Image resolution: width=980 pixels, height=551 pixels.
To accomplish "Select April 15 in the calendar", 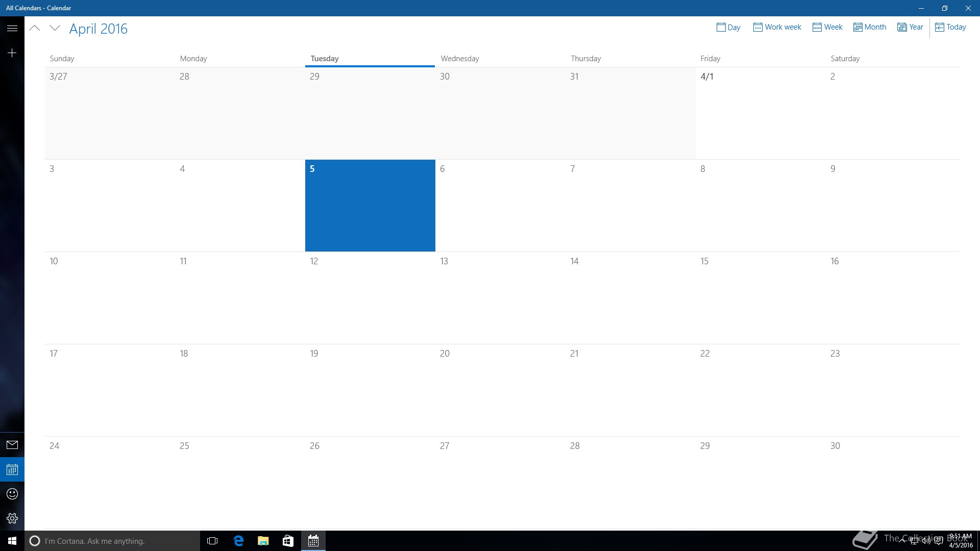I will pos(761,298).
